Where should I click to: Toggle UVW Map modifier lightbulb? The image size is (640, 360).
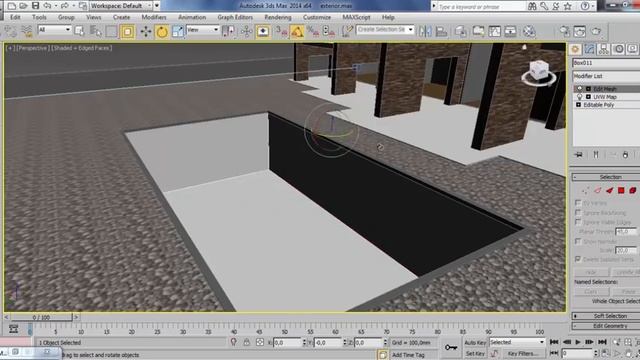click(579, 97)
